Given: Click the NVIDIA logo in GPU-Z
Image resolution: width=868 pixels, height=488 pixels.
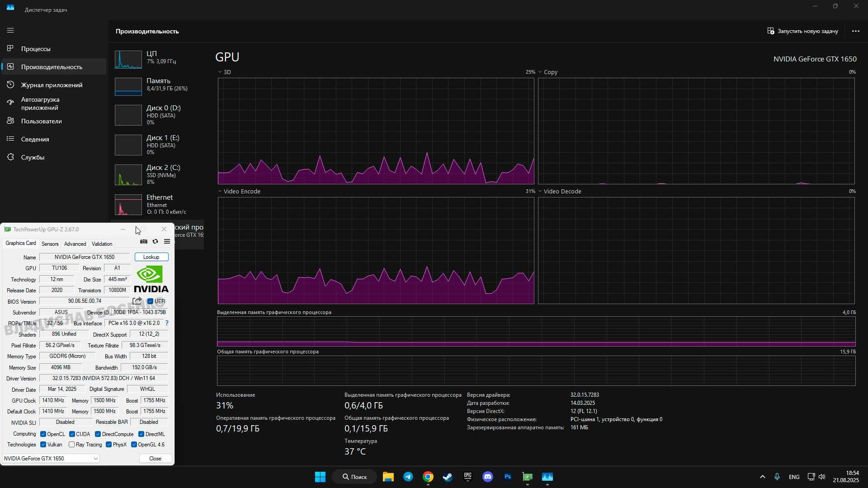Looking at the screenshot, I should point(151,279).
